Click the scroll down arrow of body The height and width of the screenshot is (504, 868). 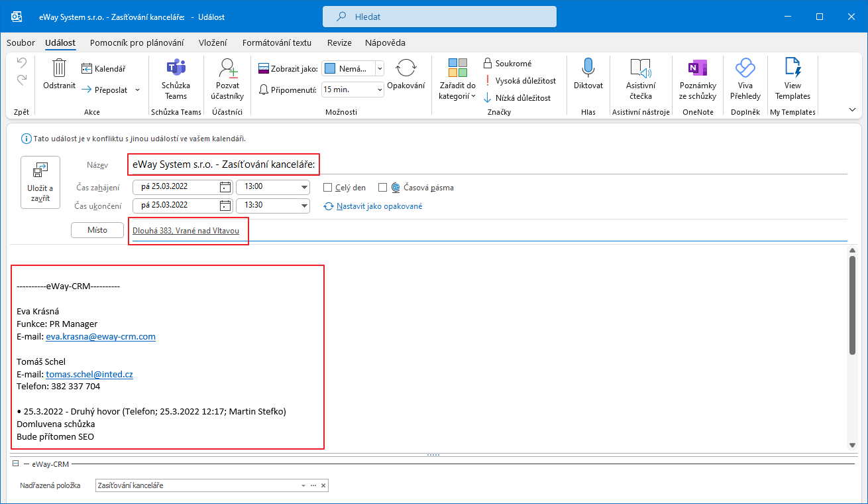point(853,445)
